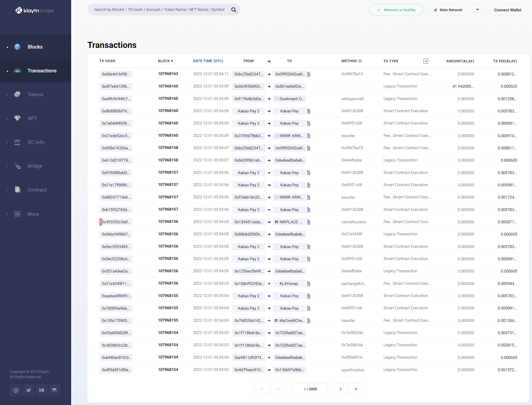This screenshot has height=405, width=532.
Task: Click the METHOD column info icon
Action: (x=360, y=61)
